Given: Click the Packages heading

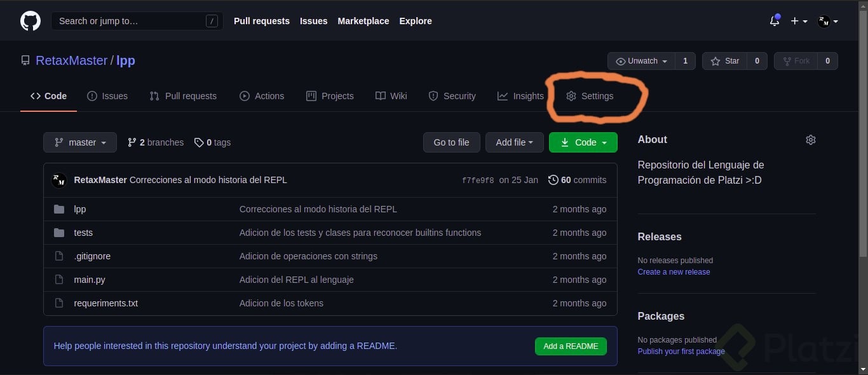Looking at the screenshot, I should point(661,316).
